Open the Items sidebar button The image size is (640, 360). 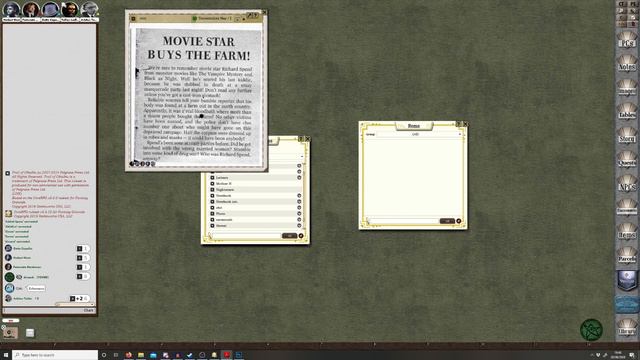point(627,232)
